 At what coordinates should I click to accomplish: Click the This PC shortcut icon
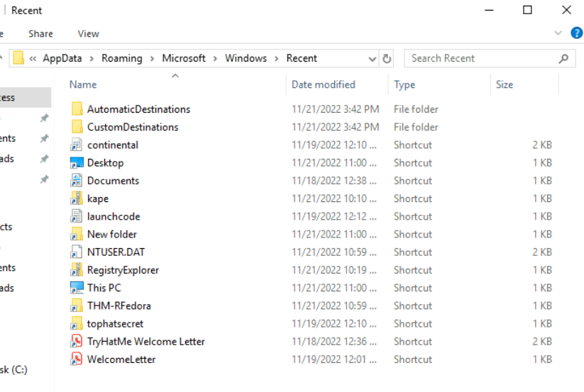point(77,288)
